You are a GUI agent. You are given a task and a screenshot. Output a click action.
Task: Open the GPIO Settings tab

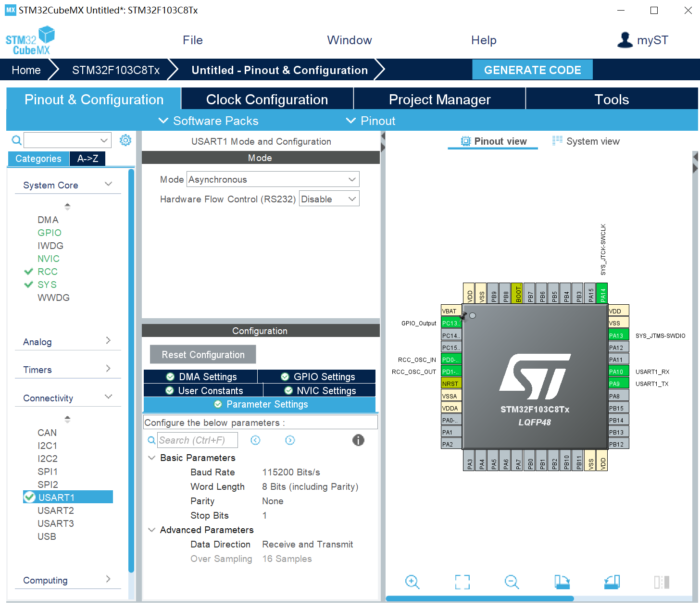(x=317, y=376)
